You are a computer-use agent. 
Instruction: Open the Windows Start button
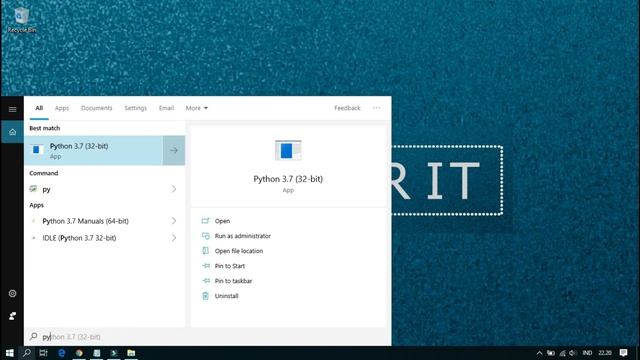tap(9, 353)
